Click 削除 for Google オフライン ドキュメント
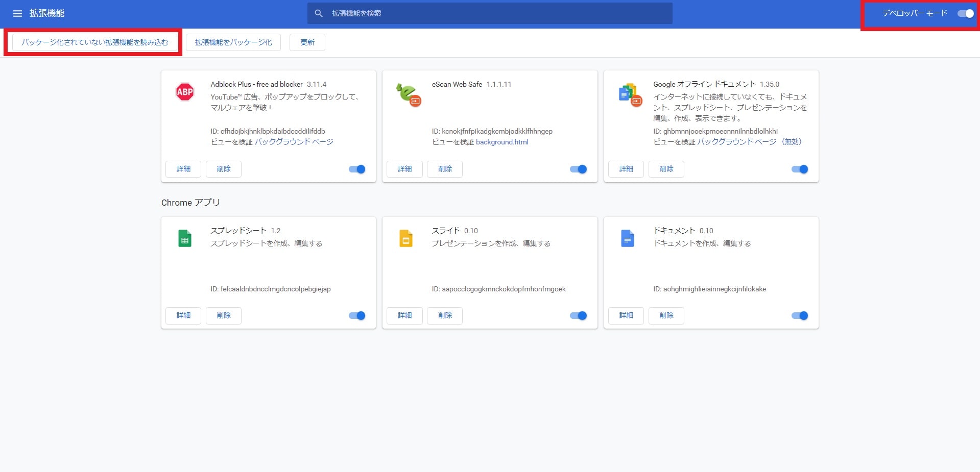This screenshot has width=980, height=472. point(666,169)
